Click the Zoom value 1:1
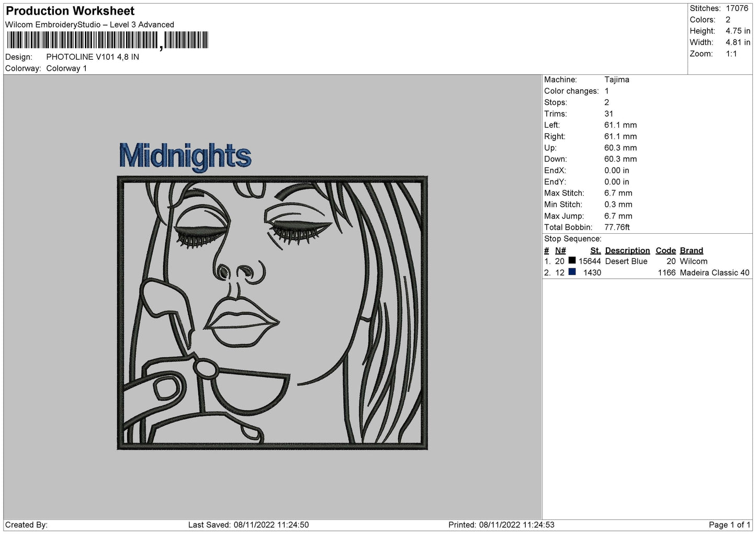Image resolution: width=756 pixels, height=534 pixels. (731, 54)
